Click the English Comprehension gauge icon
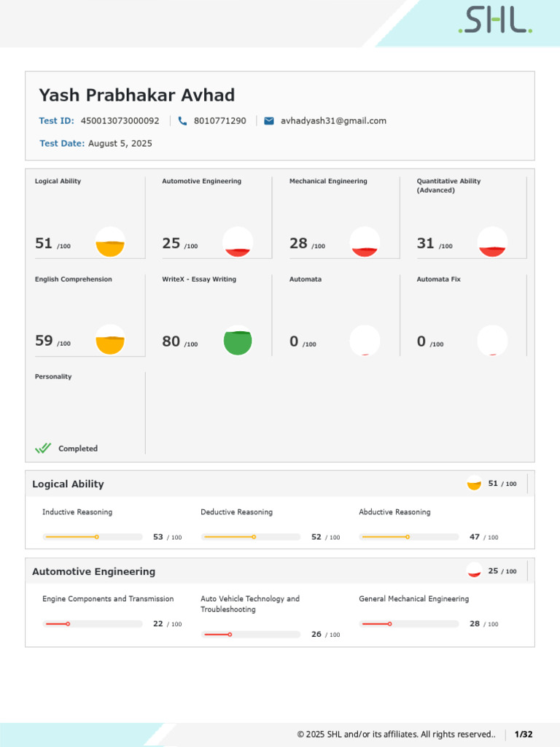560x747 pixels. coord(110,340)
